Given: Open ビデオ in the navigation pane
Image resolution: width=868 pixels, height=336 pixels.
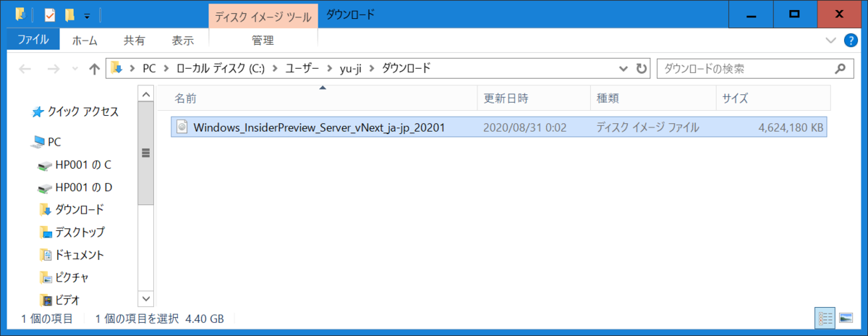Looking at the screenshot, I should click(x=67, y=300).
